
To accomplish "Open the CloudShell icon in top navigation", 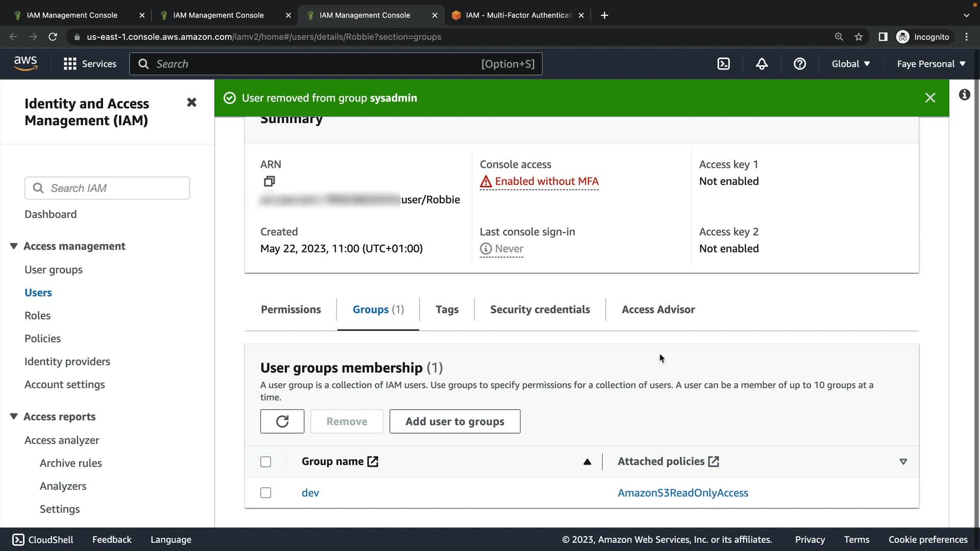I will 723,64.
